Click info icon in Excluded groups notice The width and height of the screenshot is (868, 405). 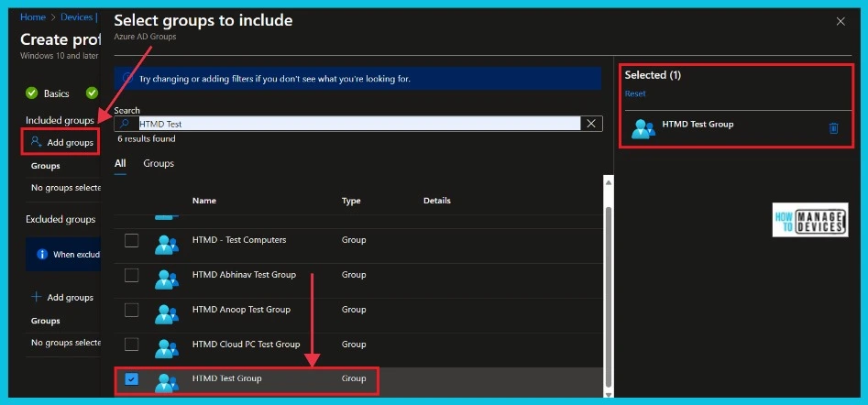(x=42, y=254)
